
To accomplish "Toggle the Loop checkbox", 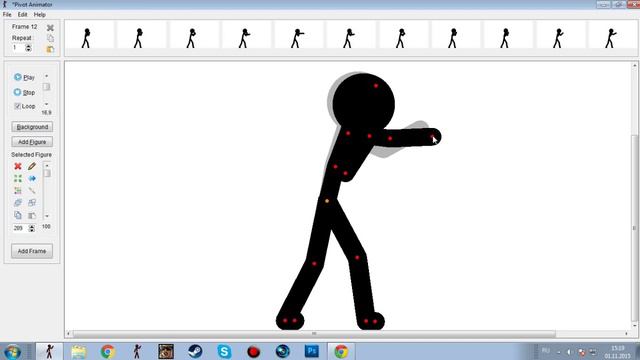I will [17, 106].
